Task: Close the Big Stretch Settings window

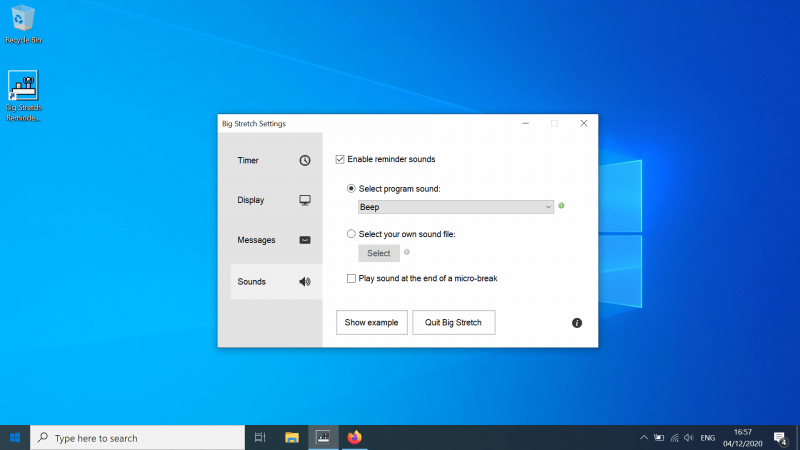Action: click(584, 123)
